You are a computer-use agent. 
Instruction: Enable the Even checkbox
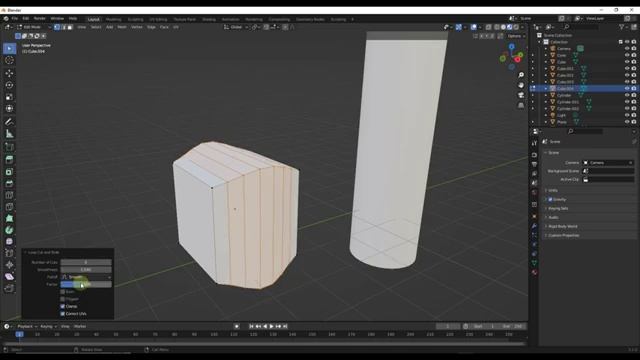pos(62,292)
